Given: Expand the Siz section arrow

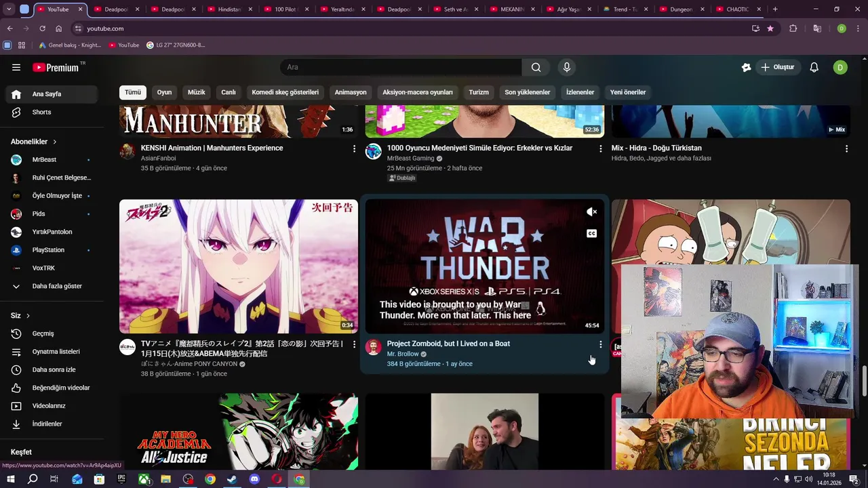Looking at the screenshot, I should point(28,316).
